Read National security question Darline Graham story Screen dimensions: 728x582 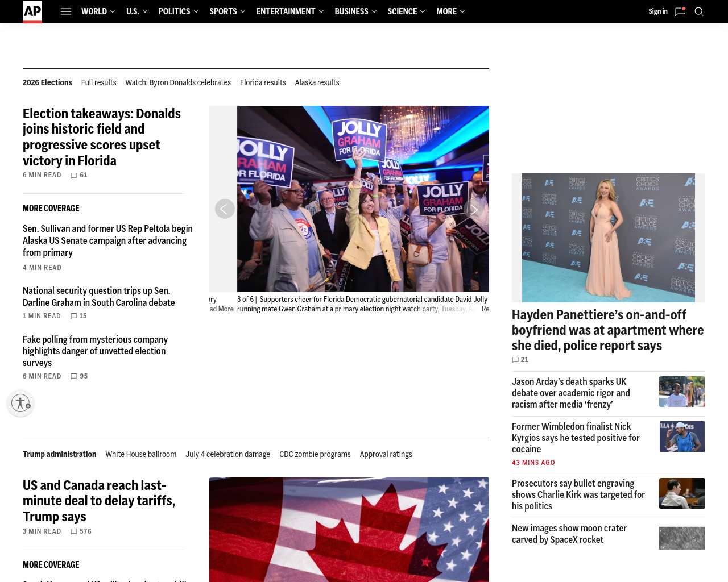point(99,297)
